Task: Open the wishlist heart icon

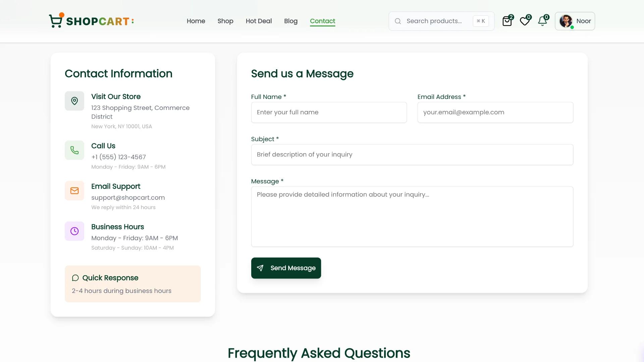Action: [x=525, y=21]
